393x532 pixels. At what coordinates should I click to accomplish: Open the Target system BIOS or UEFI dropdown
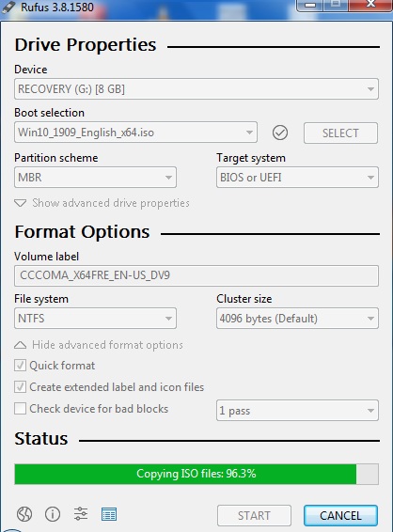[x=297, y=177]
